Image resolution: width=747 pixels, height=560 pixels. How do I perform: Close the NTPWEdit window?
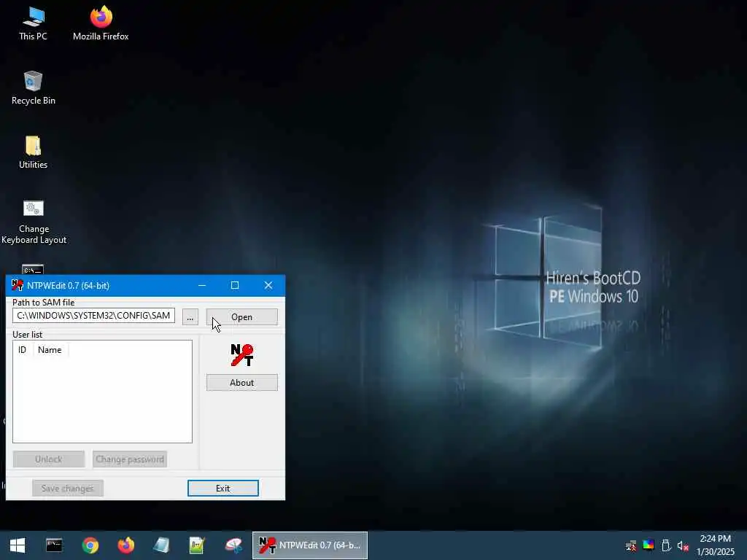click(268, 285)
